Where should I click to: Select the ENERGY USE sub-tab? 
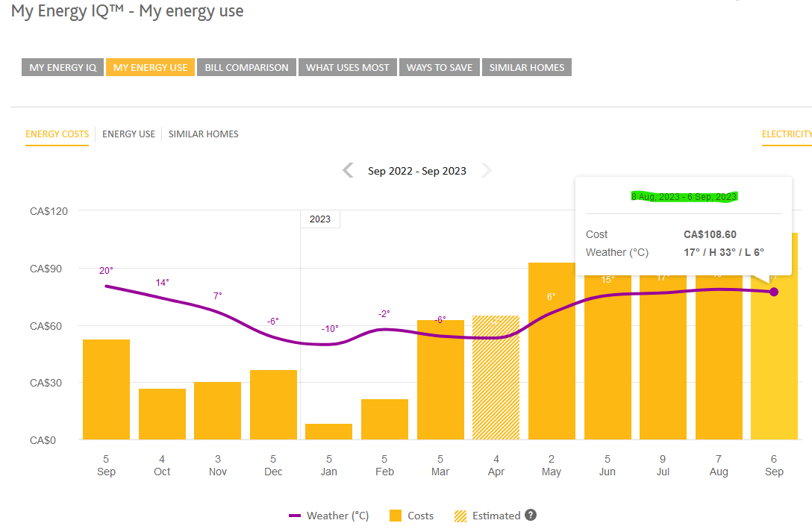pyautogui.click(x=130, y=134)
